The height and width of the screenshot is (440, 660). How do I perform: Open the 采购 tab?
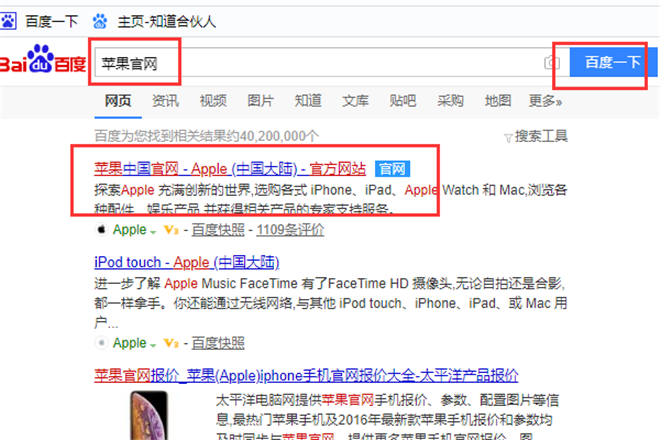pyautogui.click(x=450, y=101)
